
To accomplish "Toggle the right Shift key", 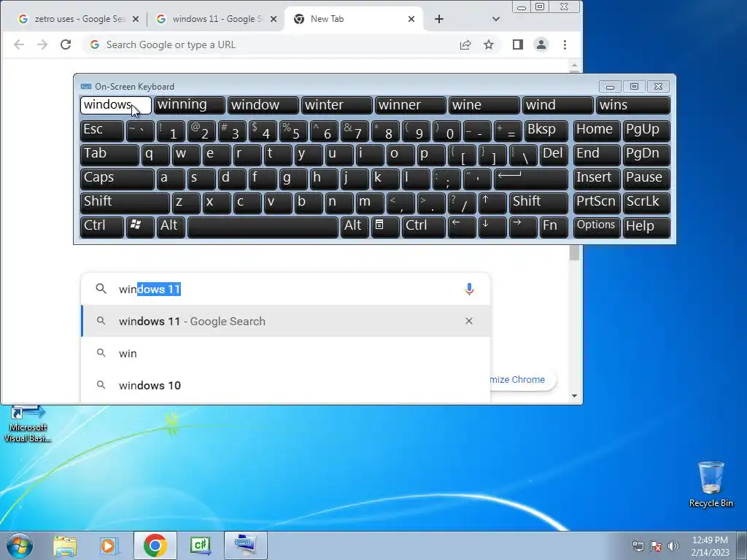I will [538, 202].
